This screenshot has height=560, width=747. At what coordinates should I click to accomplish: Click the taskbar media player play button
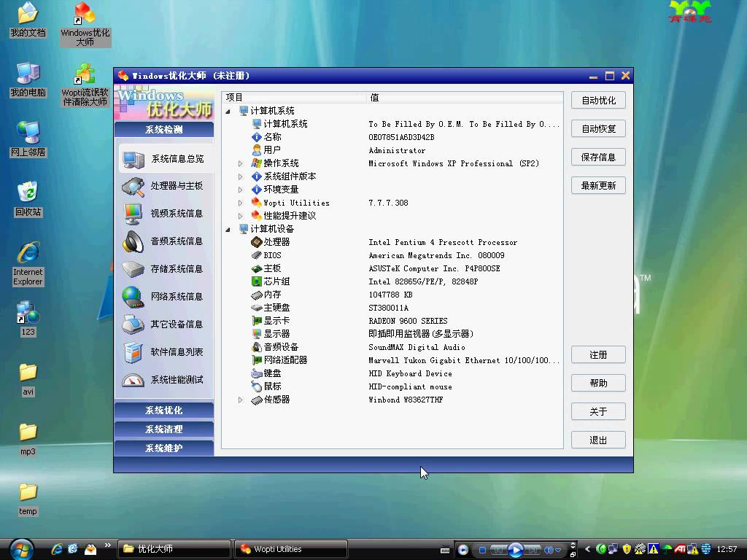coord(515,550)
